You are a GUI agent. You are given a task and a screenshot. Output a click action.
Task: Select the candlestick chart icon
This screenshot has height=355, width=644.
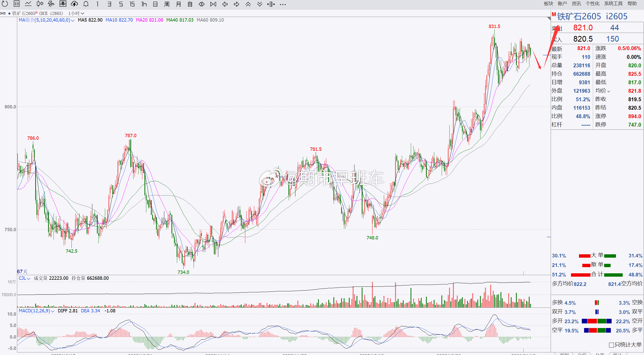[x=40, y=4]
